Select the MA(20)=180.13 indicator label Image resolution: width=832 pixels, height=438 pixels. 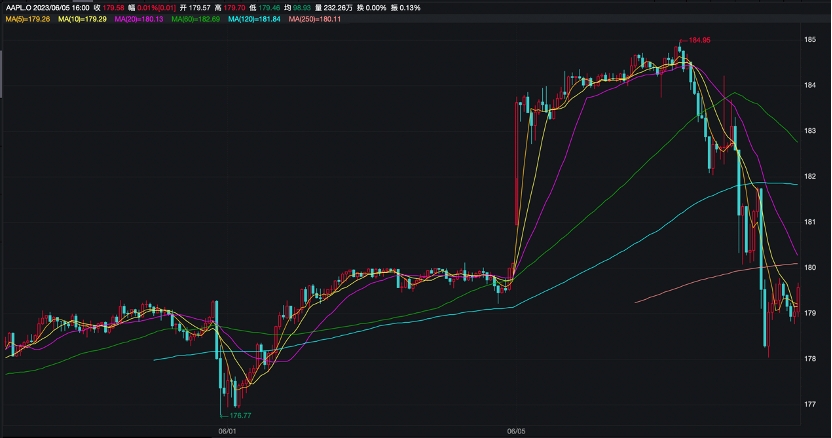point(139,19)
